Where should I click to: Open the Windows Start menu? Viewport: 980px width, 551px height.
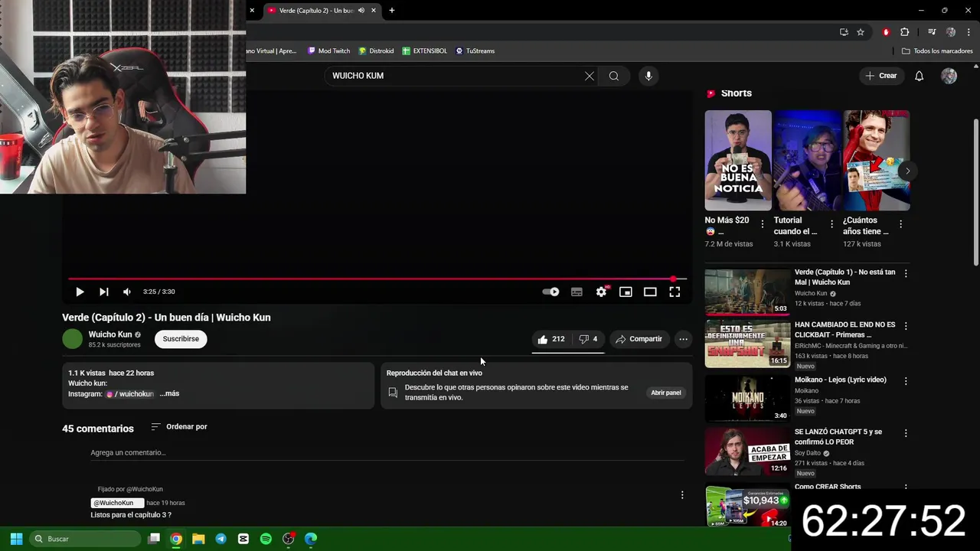pyautogui.click(x=16, y=539)
